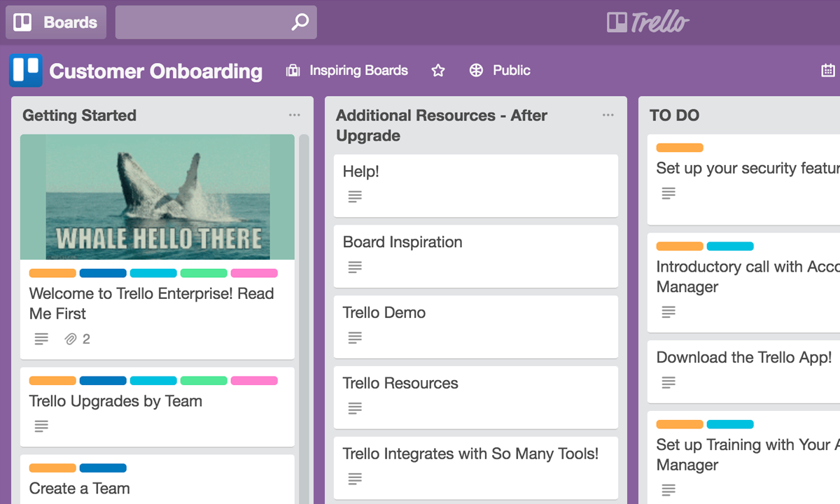
Task: Click the description icon on Trello Demo card
Action: [x=355, y=338]
